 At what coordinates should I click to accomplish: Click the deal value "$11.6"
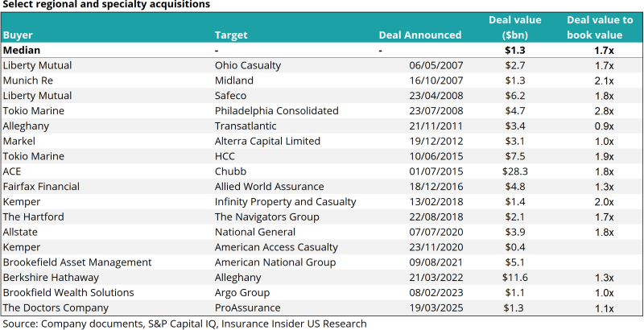[515, 278]
